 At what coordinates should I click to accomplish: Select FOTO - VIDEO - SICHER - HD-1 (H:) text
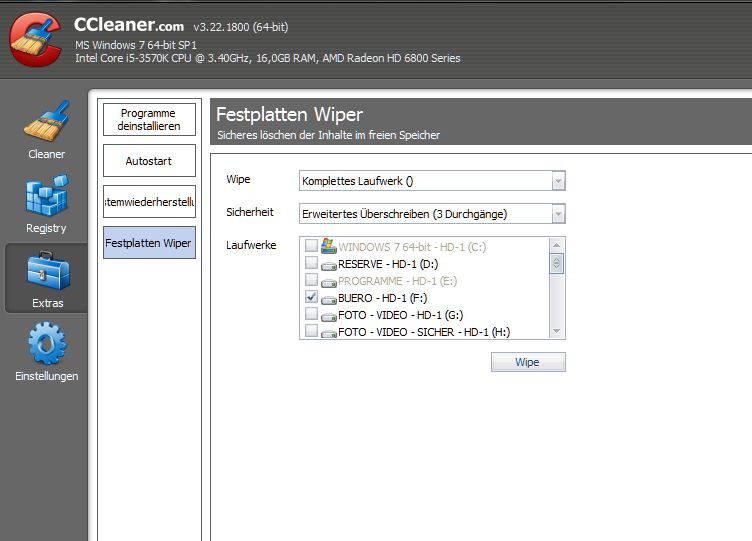(x=424, y=332)
